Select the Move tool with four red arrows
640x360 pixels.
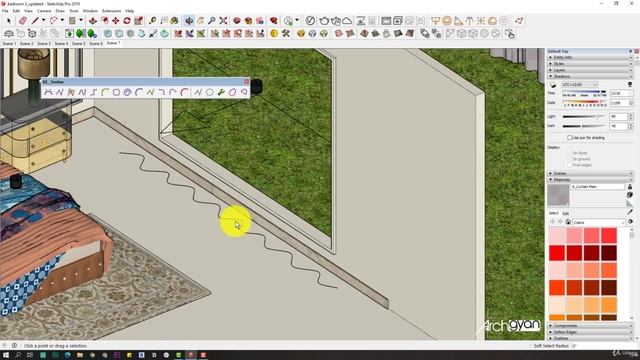pyautogui.click(x=116, y=20)
